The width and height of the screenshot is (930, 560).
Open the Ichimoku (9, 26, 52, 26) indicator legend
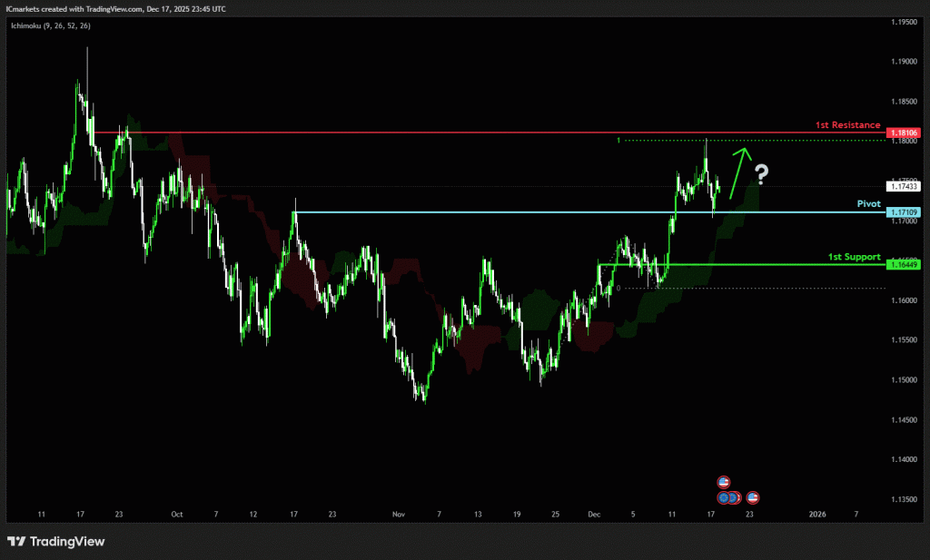48,25
